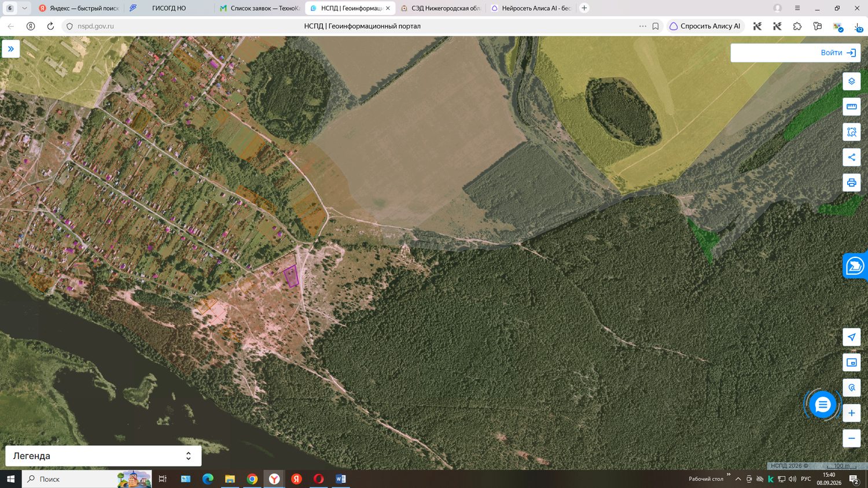Open the support chat bubble
868x488 pixels.
pos(822,404)
